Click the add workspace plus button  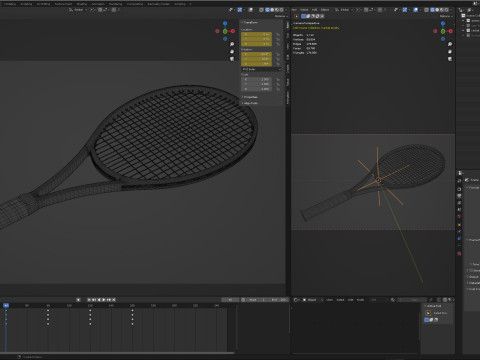tap(190, 4)
